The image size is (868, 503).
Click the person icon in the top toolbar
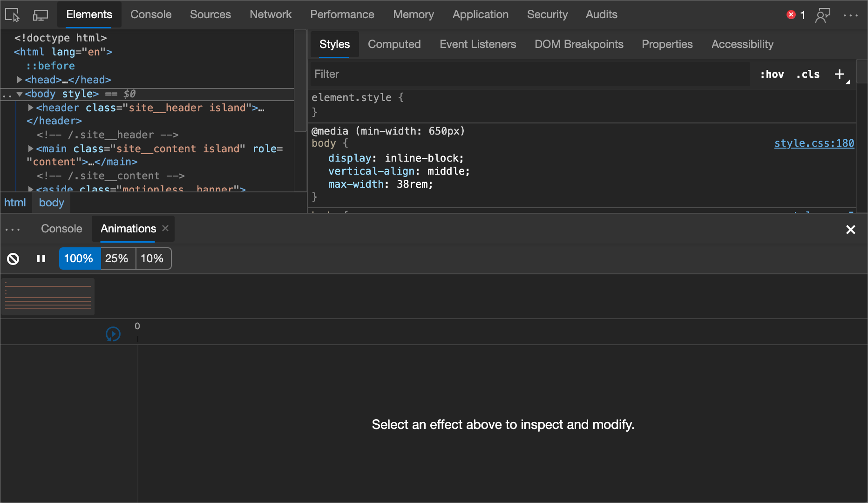pos(823,14)
